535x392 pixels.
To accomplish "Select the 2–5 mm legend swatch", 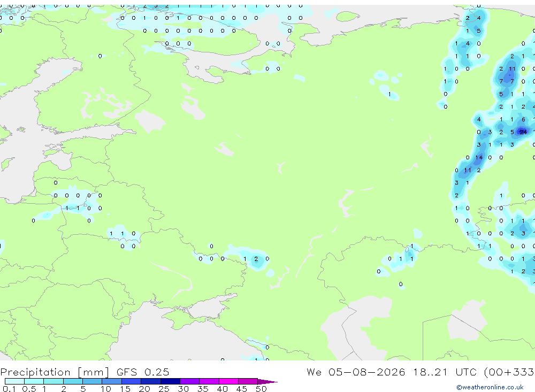I will (x=73, y=381).
